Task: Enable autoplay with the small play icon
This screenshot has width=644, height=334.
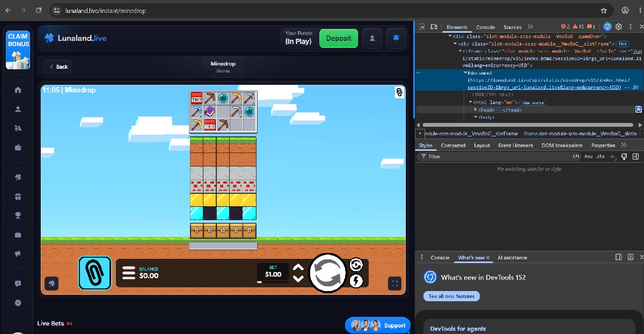Action: click(x=356, y=265)
